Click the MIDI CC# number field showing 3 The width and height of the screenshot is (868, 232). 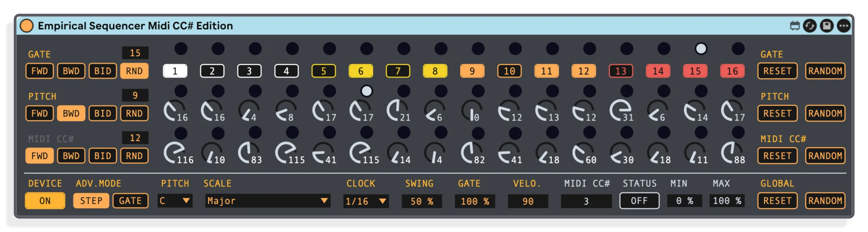point(586,201)
